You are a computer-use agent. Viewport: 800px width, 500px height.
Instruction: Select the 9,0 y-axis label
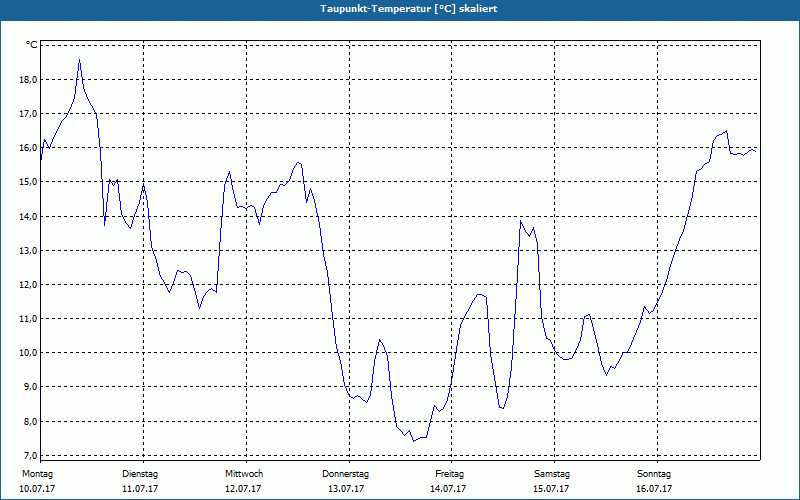pyautogui.click(x=31, y=387)
